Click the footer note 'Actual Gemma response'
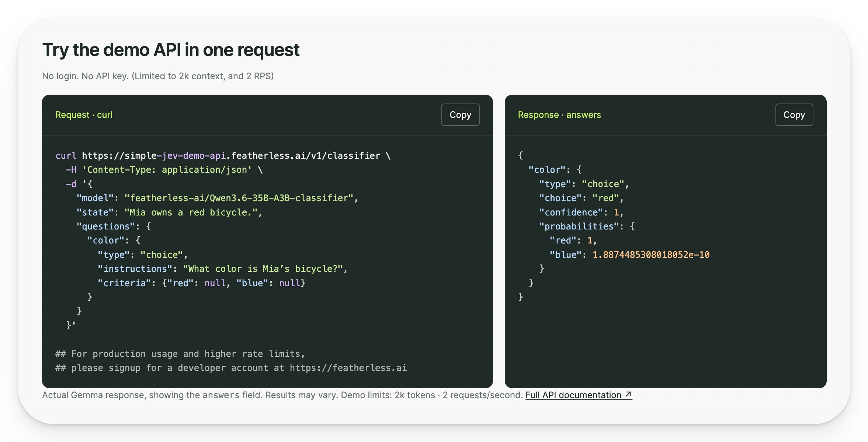The width and height of the screenshot is (868, 442). click(x=93, y=395)
